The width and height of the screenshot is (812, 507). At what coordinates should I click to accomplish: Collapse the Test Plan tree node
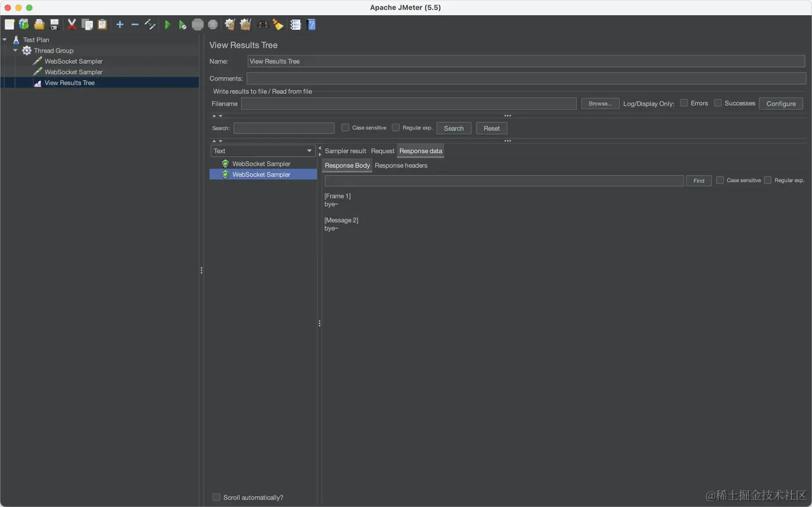pyautogui.click(x=5, y=39)
